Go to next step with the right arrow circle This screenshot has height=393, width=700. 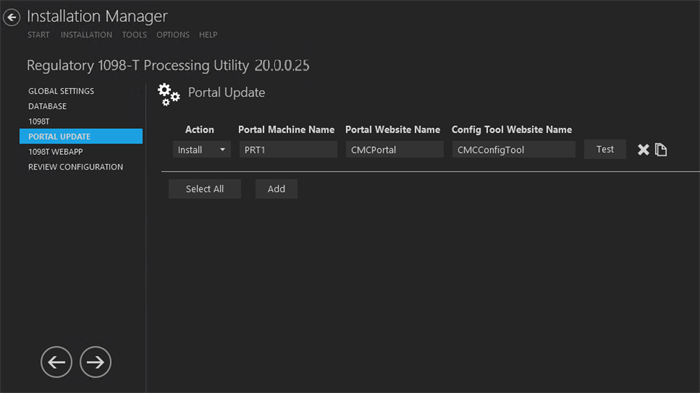click(96, 362)
